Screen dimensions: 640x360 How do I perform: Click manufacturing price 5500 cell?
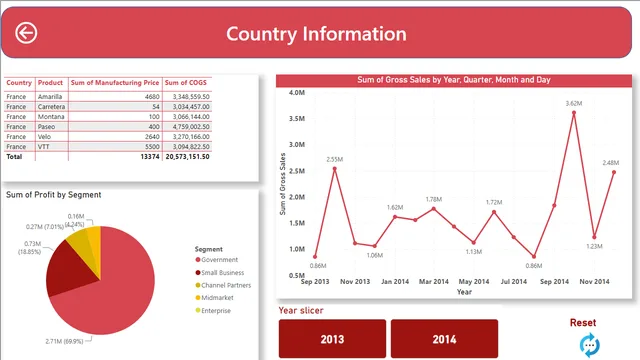152,147
